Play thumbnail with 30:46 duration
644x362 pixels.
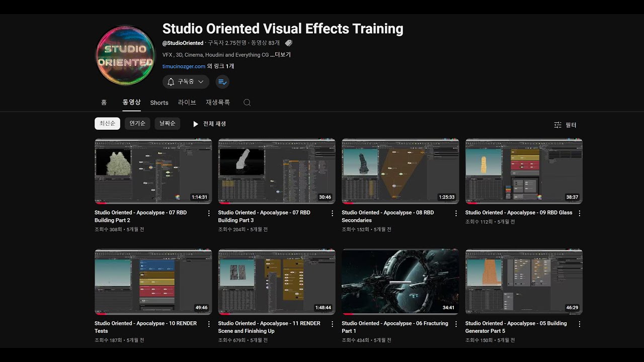tap(277, 171)
